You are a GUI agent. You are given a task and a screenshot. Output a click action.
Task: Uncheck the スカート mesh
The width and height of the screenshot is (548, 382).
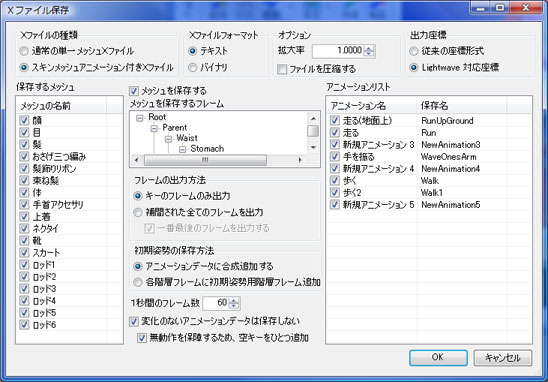click(24, 252)
